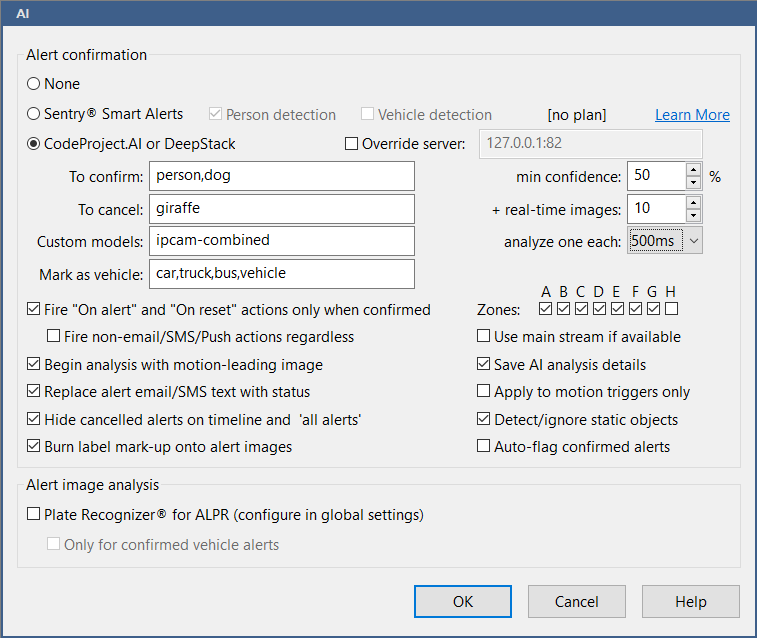The height and width of the screenshot is (638, 757).
Task: Click the OK button
Action: click(463, 601)
